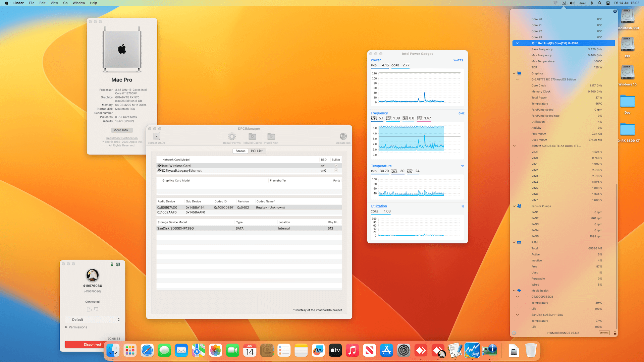Click the Apple menu logo
This screenshot has width=644, height=362.
(x=6, y=3)
